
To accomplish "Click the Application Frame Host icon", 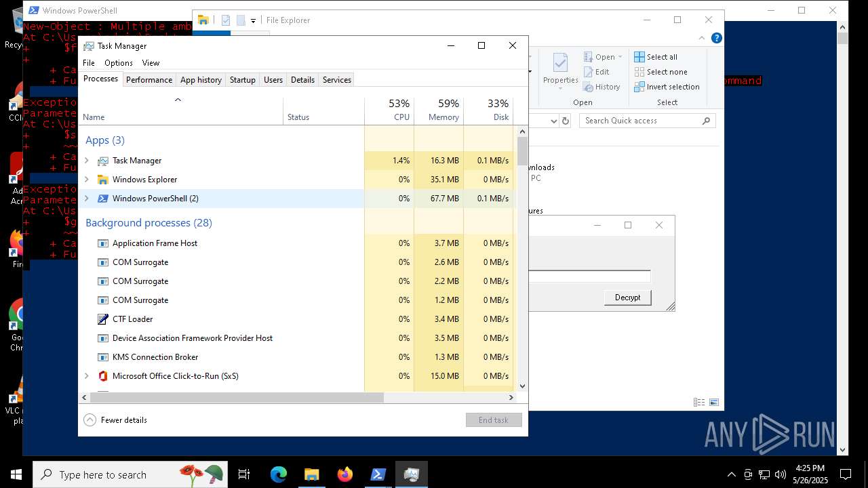I will [x=103, y=243].
